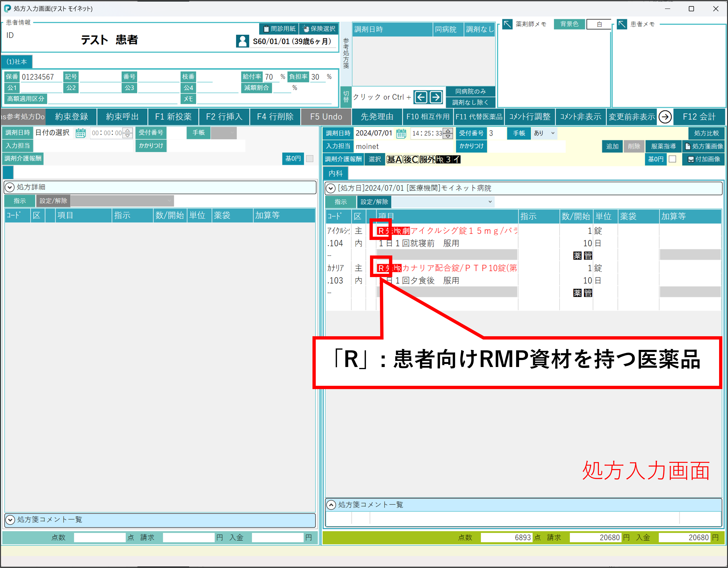Select the 内科 tab

335,173
